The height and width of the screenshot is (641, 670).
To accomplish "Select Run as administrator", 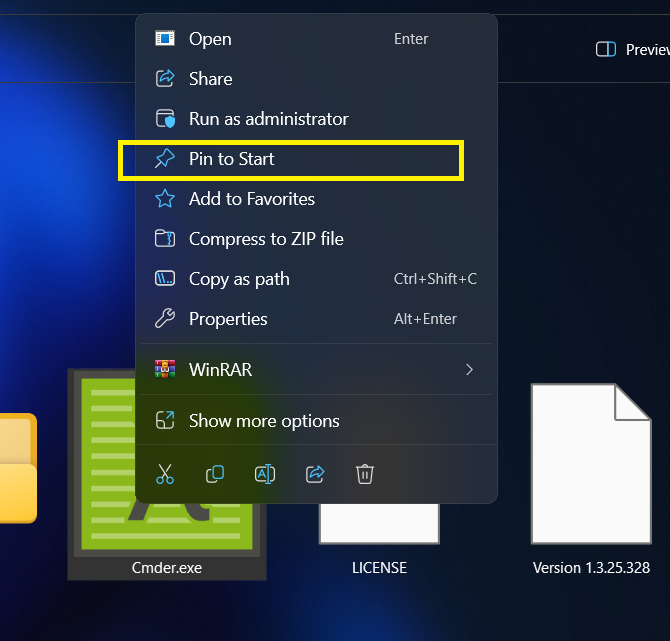I will click(268, 119).
